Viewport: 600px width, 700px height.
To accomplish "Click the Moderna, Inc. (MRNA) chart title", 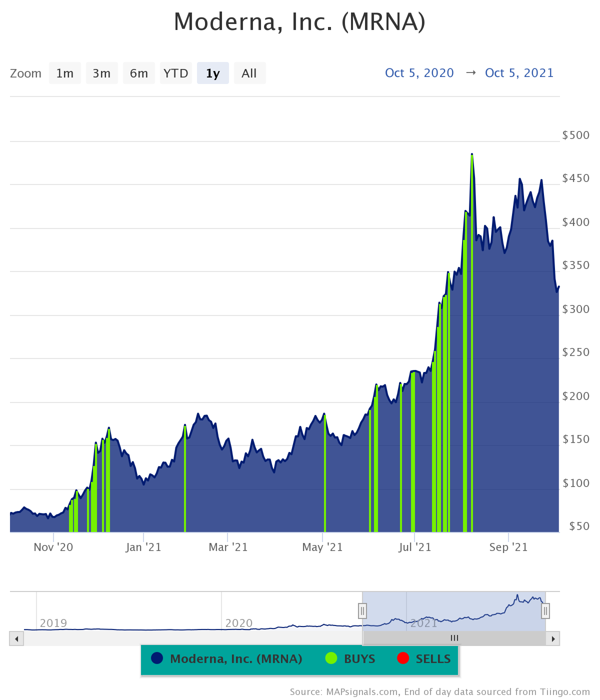I will pyautogui.click(x=299, y=21).
